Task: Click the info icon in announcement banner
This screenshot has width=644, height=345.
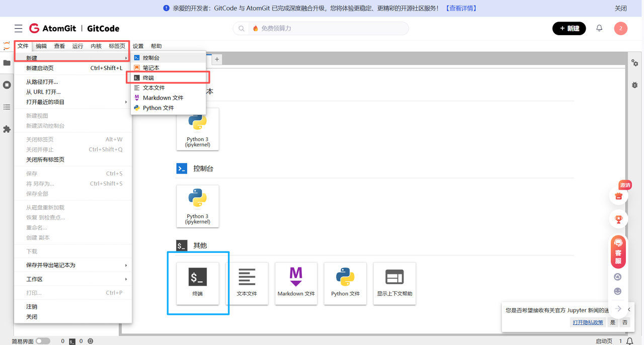Action: (167, 9)
